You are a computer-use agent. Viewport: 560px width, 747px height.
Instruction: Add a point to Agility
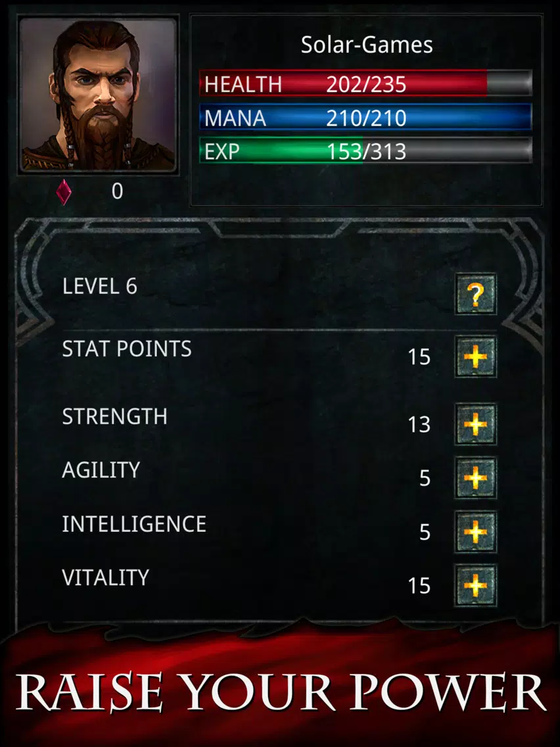[476, 477]
